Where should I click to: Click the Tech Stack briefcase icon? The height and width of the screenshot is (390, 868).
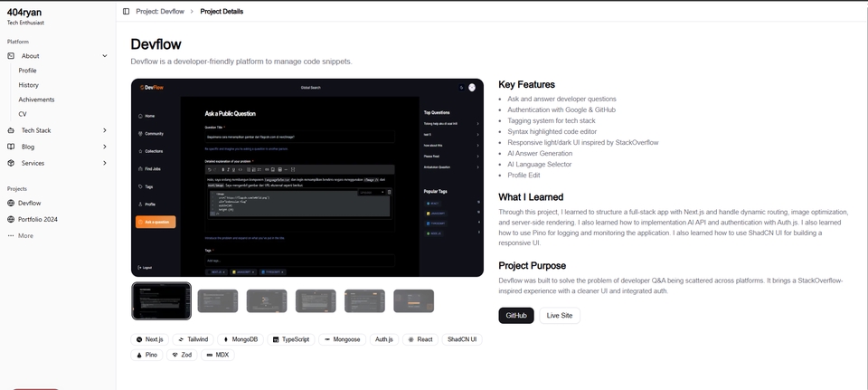[11, 130]
